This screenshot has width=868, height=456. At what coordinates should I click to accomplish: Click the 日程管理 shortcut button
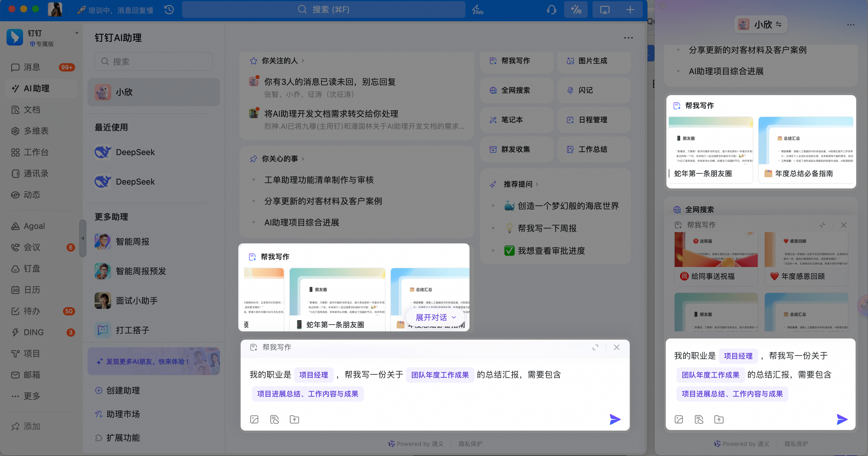594,120
